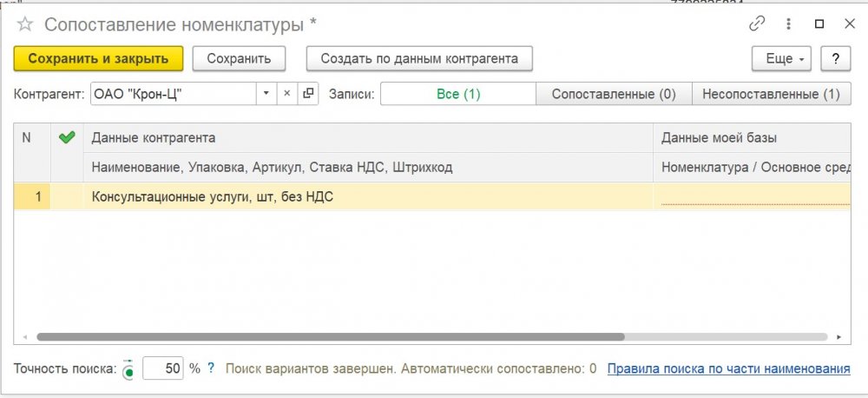Expand the Контрагент dropdown list
This screenshot has width=868, height=398.
click(266, 94)
